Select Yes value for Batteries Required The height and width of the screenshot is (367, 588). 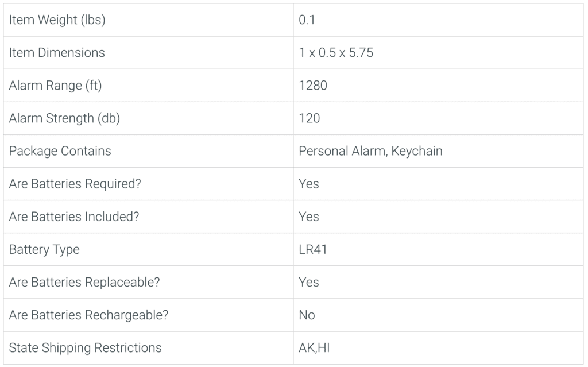[x=309, y=184]
